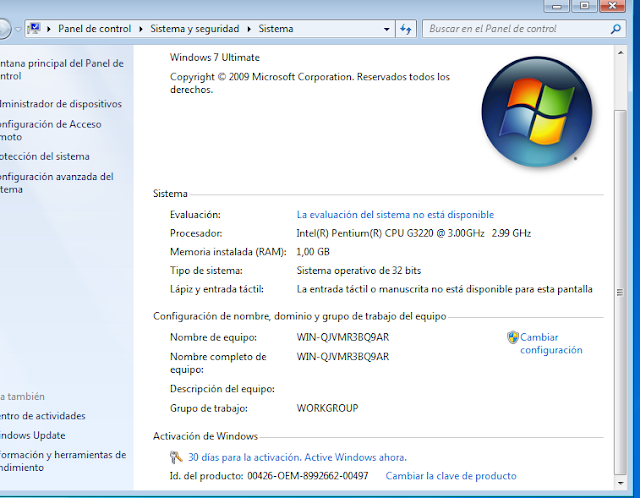The width and height of the screenshot is (640, 498).
Task: Close the System window
Action: [612, 6]
